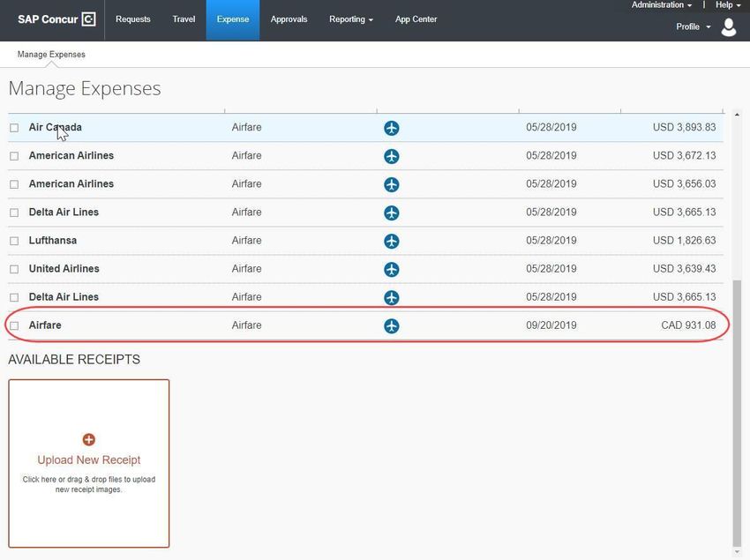Screen dimensions: 750x560
Task: Click the Upload New Receipt label
Action: pyautogui.click(x=89, y=459)
